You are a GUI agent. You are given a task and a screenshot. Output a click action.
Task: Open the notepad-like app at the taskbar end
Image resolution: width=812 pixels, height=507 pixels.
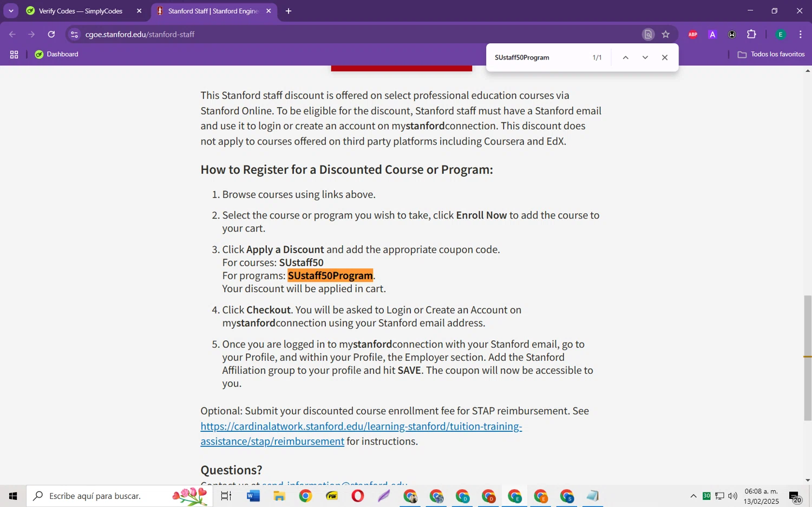click(593, 496)
